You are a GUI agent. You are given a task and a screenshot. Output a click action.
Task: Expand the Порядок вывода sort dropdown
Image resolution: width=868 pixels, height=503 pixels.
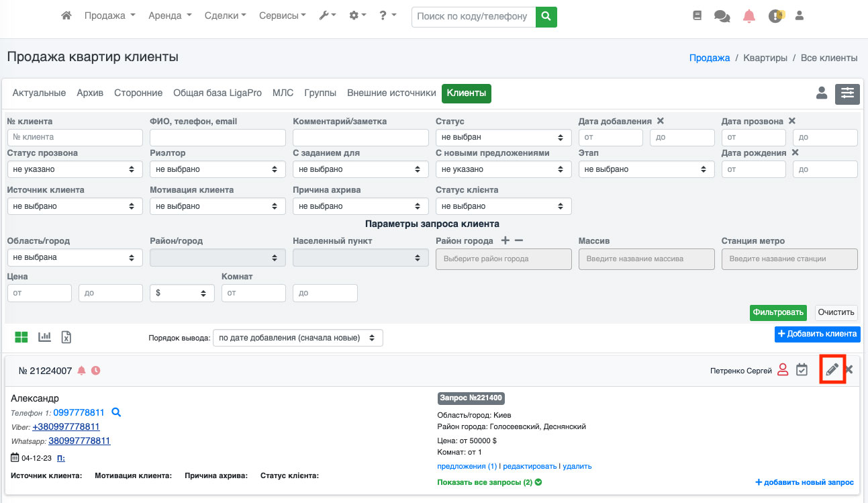click(x=297, y=337)
